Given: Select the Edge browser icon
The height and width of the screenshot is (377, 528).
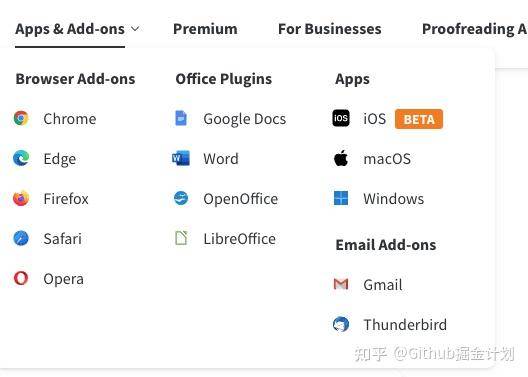Looking at the screenshot, I should point(21,158).
